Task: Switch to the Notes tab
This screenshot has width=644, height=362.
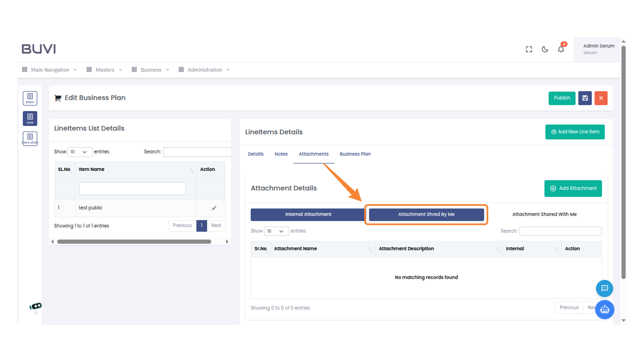Action: pos(281,154)
